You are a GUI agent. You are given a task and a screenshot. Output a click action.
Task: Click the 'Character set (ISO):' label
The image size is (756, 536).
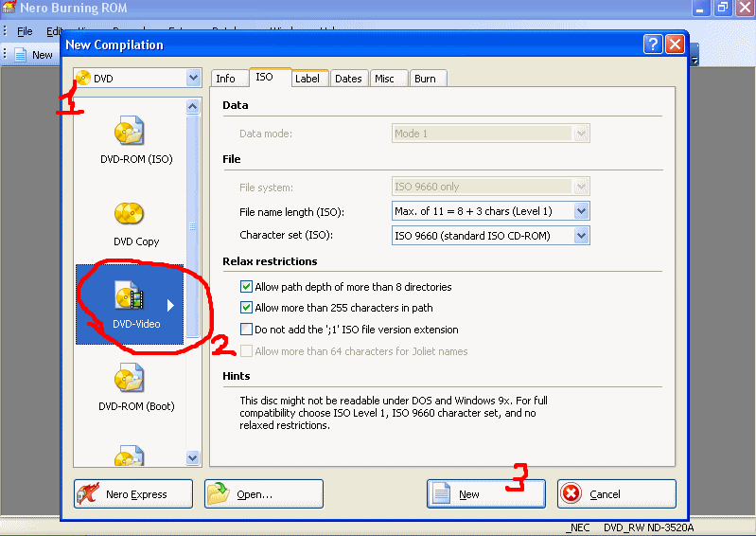tap(287, 235)
